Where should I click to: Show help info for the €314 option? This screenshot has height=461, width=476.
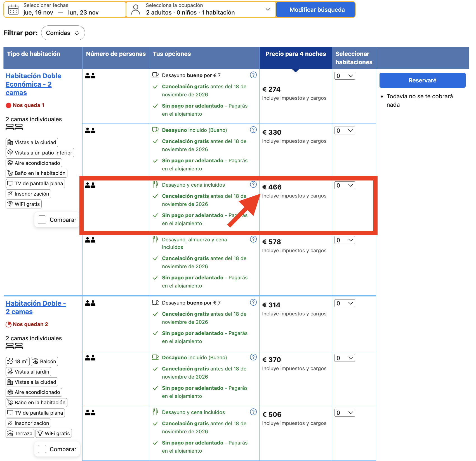tap(253, 302)
